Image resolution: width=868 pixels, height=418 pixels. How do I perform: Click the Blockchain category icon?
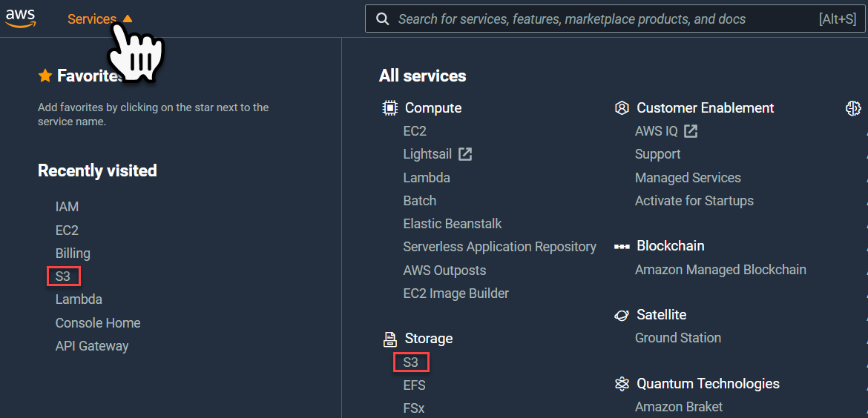[622, 247]
